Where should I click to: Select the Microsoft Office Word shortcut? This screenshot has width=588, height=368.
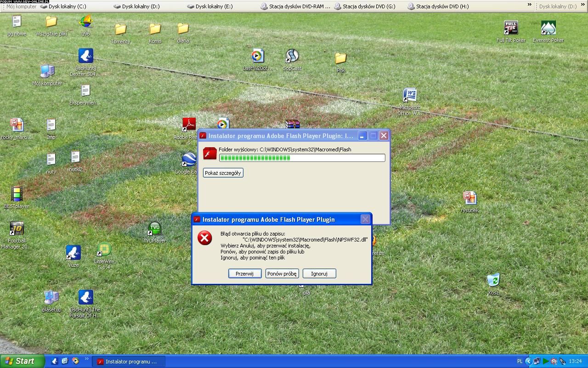click(x=409, y=96)
